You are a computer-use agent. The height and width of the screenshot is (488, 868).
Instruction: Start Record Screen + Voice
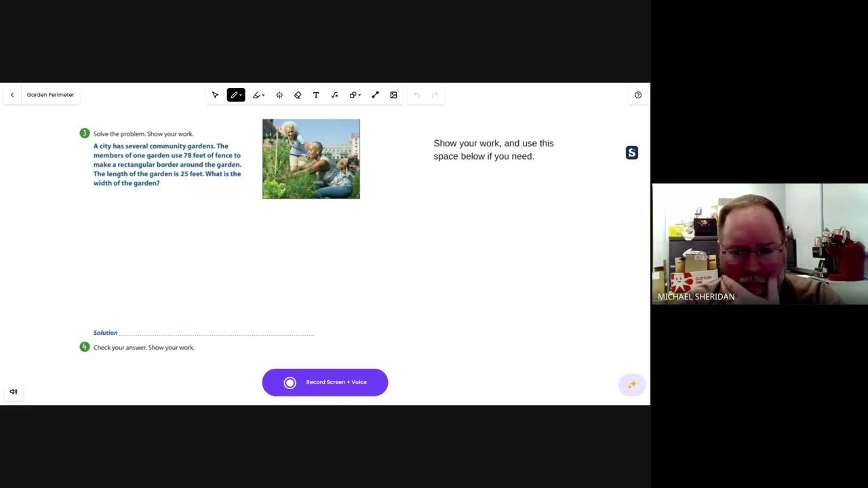(325, 382)
